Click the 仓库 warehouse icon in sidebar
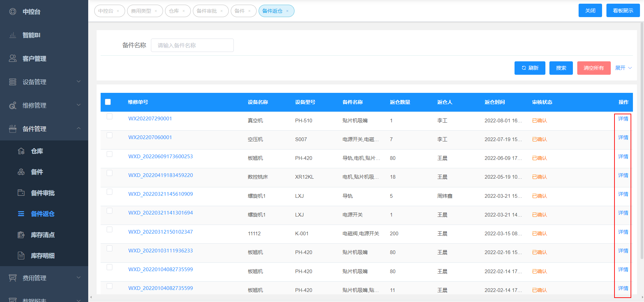This screenshot has height=302, width=644. 21,151
